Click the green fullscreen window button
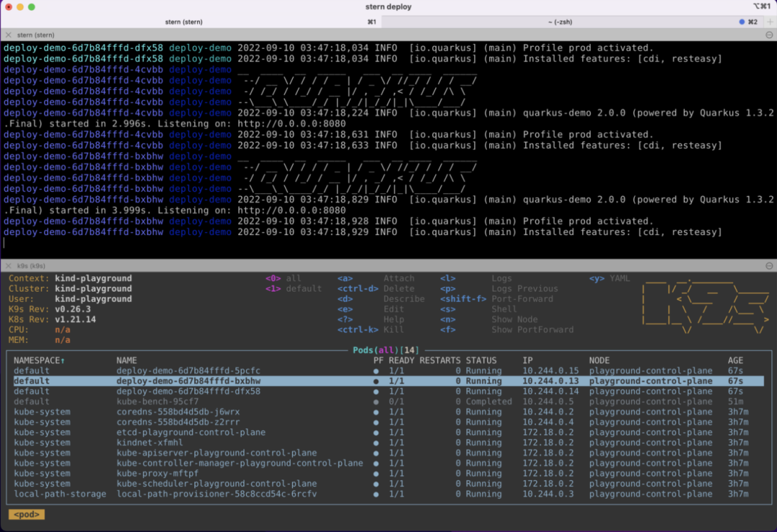The width and height of the screenshot is (777, 532). (x=31, y=7)
